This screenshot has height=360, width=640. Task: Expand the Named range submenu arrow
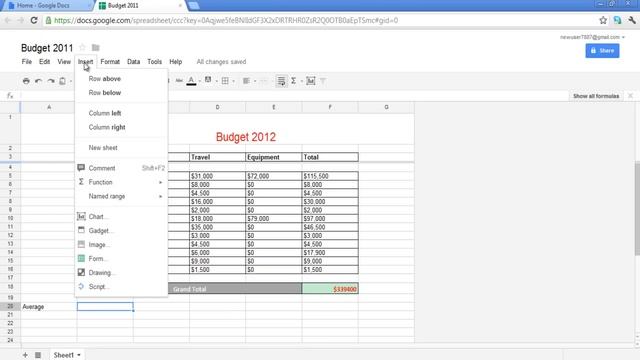pyautogui.click(x=160, y=196)
